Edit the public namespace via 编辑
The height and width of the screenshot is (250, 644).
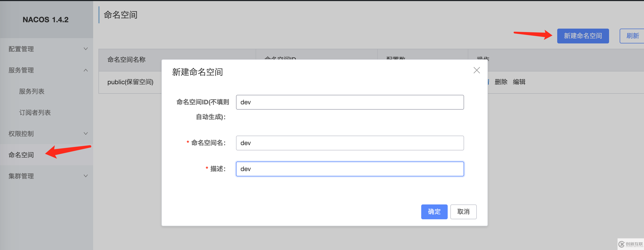519,82
